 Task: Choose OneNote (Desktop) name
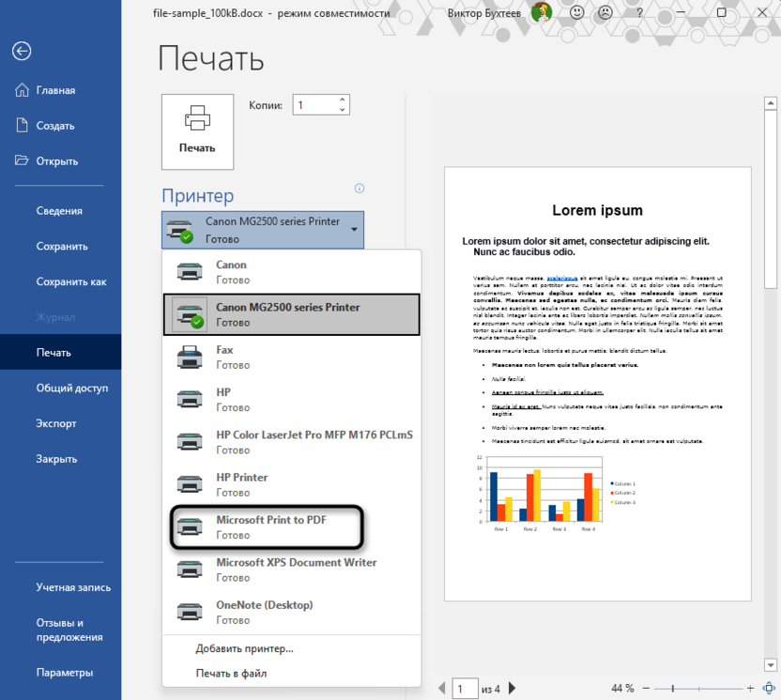tap(265, 605)
